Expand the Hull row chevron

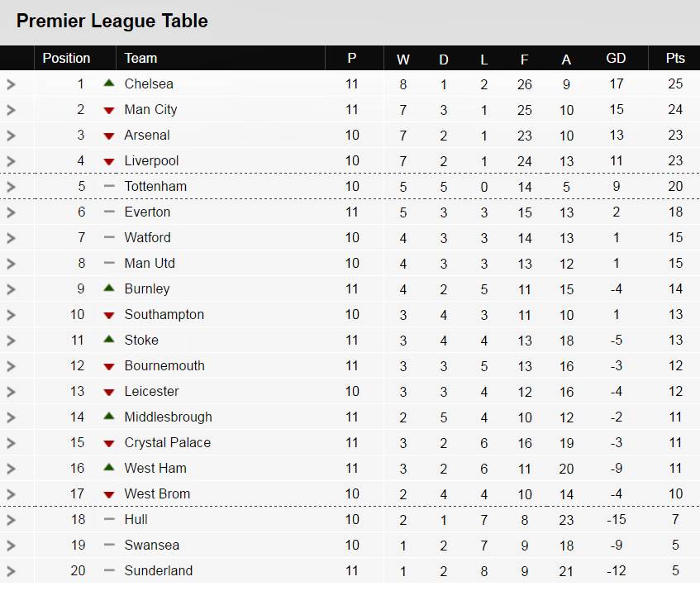click(11, 520)
